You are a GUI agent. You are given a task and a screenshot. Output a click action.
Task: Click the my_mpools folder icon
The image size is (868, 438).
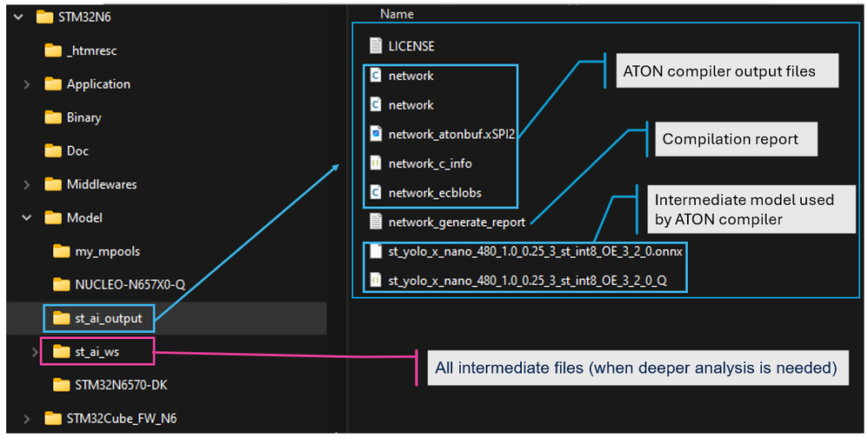[62, 252]
